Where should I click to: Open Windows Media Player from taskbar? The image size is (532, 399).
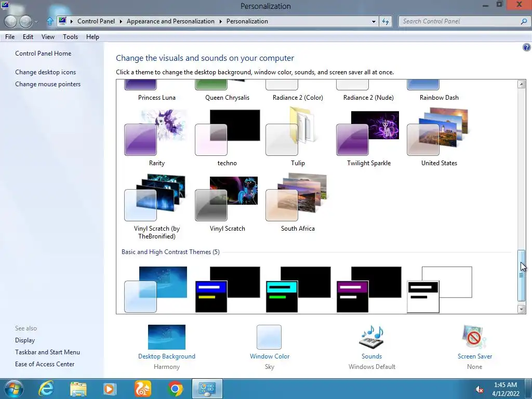coord(110,389)
